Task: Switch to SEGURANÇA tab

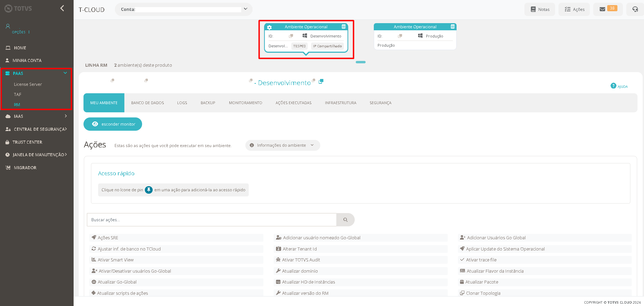Action: click(x=380, y=103)
